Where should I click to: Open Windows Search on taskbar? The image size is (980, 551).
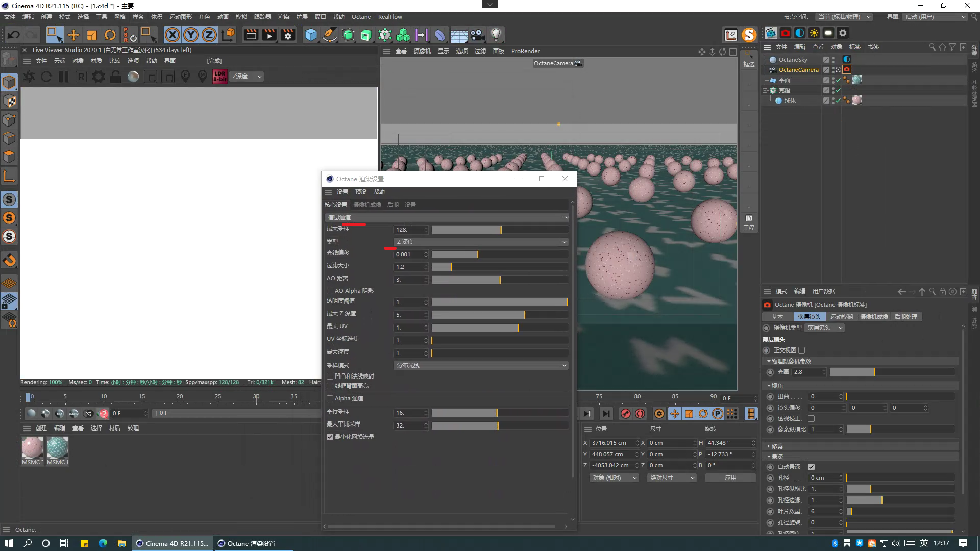(x=28, y=543)
